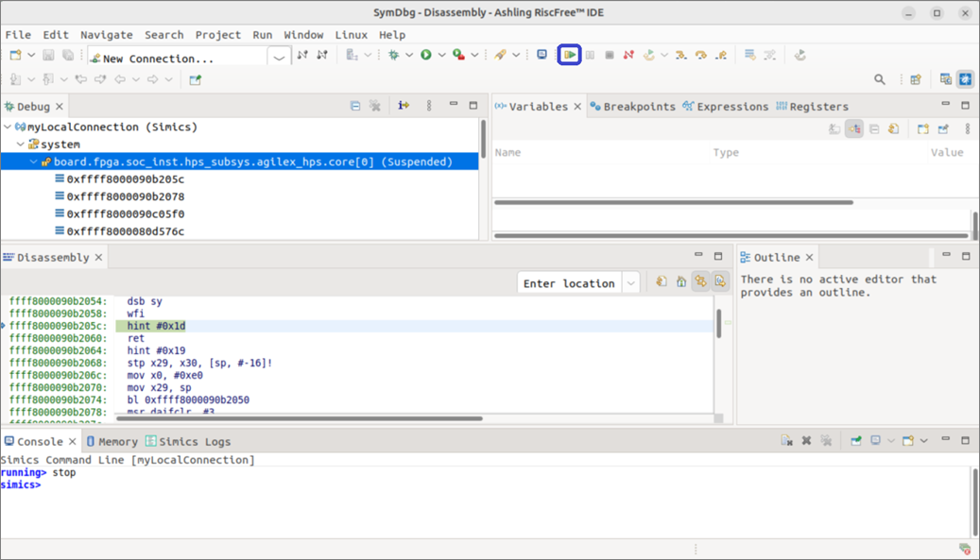Select stack frame 0xffff8000090c05f0

[x=125, y=214]
